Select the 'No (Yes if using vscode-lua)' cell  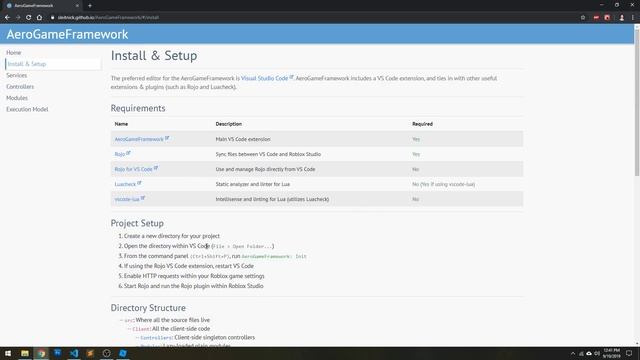click(x=443, y=184)
